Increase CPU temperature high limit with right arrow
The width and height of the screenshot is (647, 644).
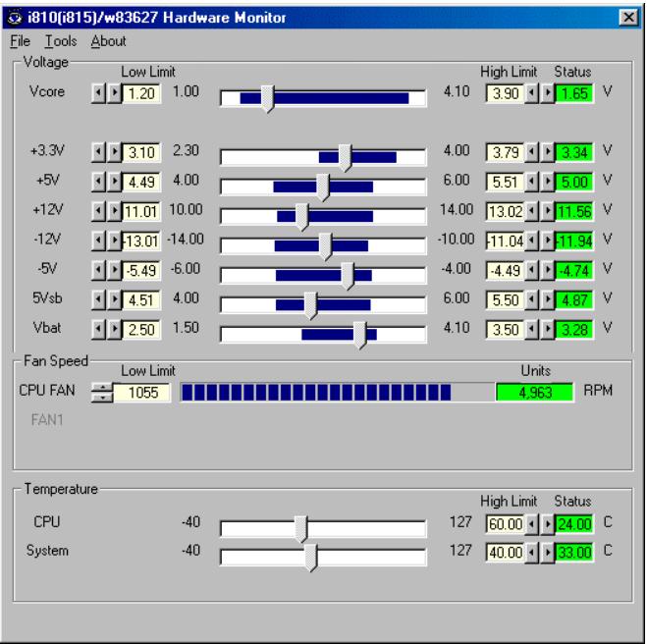[x=547, y=524]
